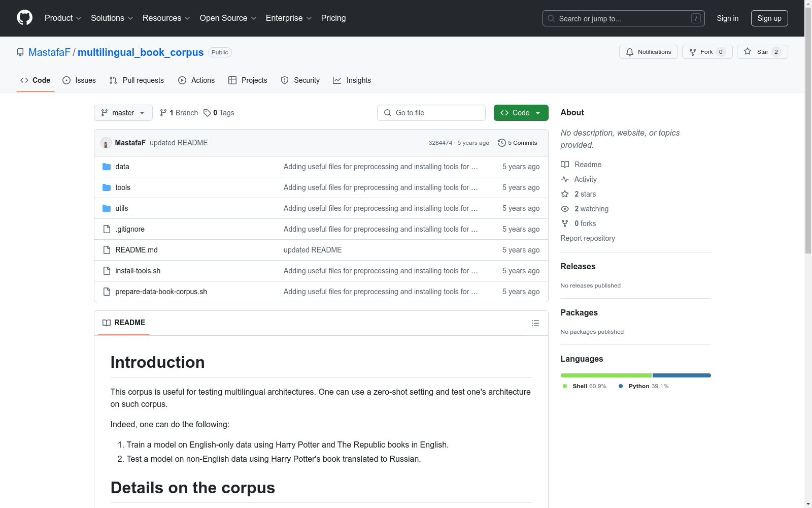This screenshot has width=812, height=508.
Task: Click the green Shell language dot
Action: [565, 386]
